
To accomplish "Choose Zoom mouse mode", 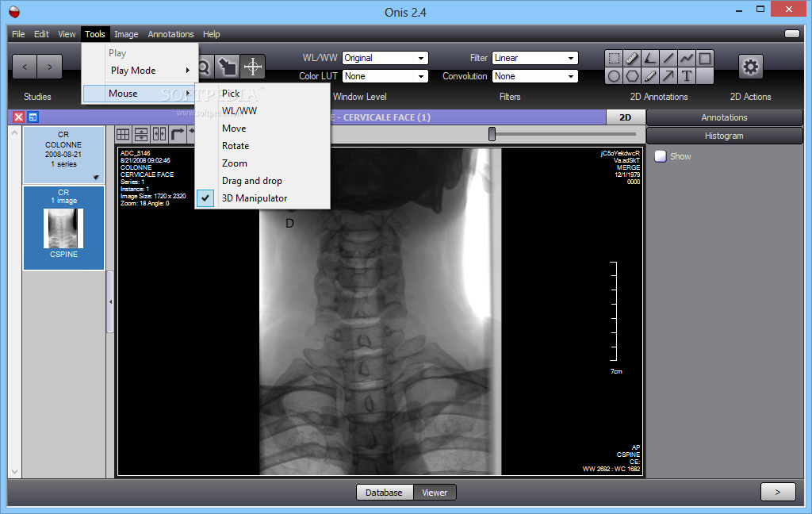I will click(262, 163).
